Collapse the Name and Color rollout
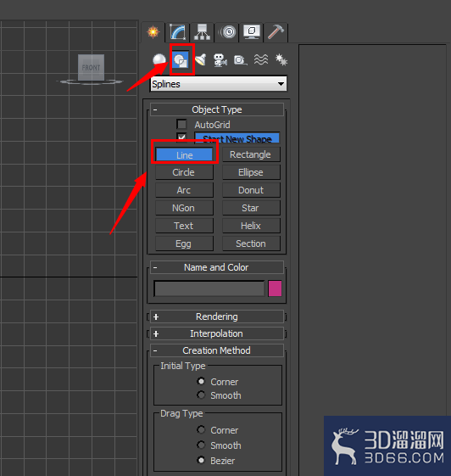This screenshot has width=451, height=476. [217, 267]
